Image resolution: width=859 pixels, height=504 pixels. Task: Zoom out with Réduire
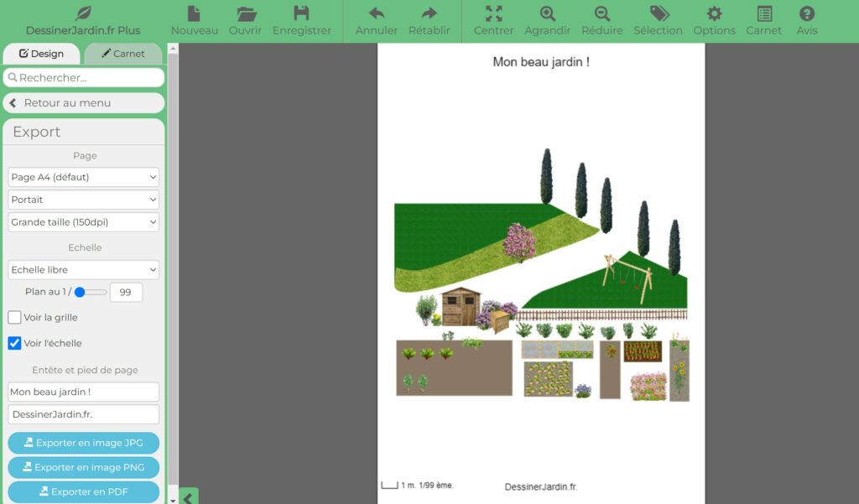point(602,21)
